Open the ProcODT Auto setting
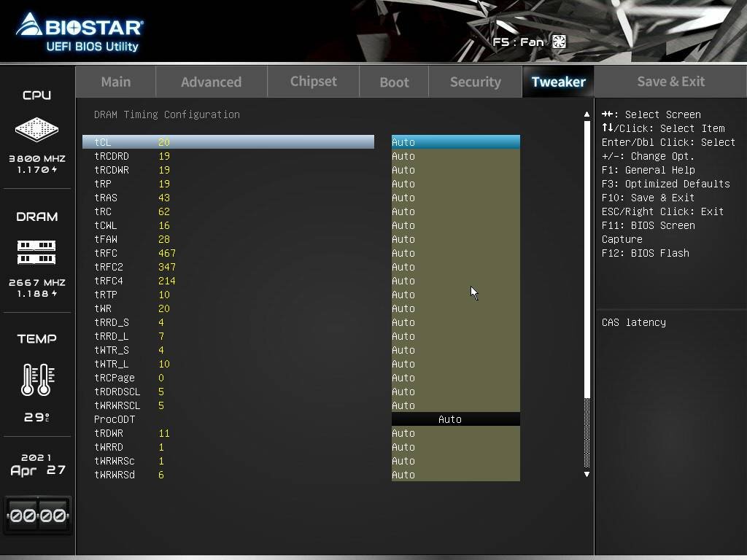Viewport: 747px width, 560px height. (455, 419)
